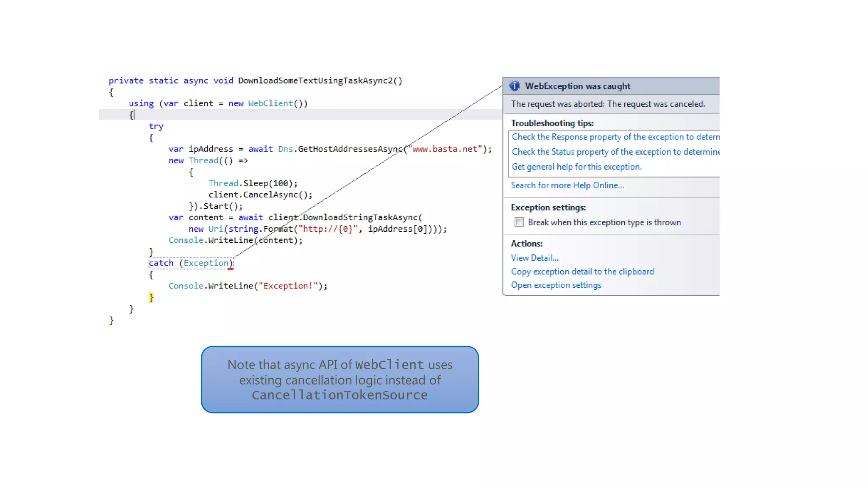Open 'Search for more Help Online...' link
Image resolution: width=868 pixels, height=488 pixels.
pyautogui.click(x=567, y=185)
